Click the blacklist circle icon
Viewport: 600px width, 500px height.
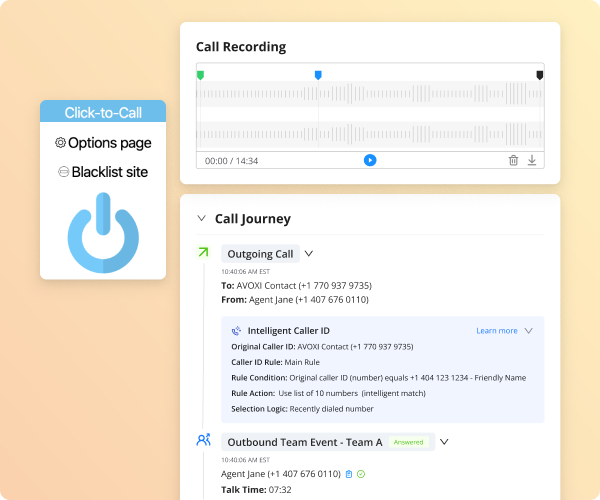coord(62,172)
